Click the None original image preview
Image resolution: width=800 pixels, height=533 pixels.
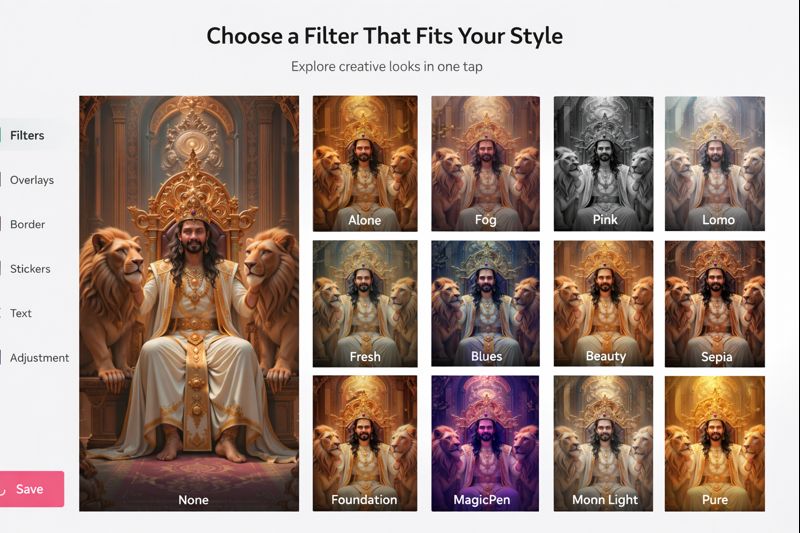pos(189,303)
